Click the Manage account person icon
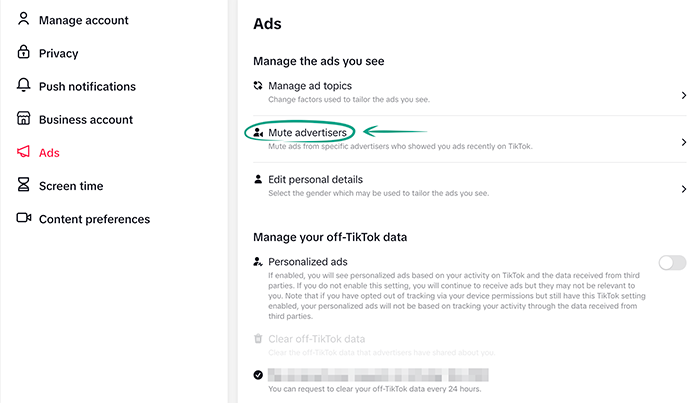 click(24, 20)
